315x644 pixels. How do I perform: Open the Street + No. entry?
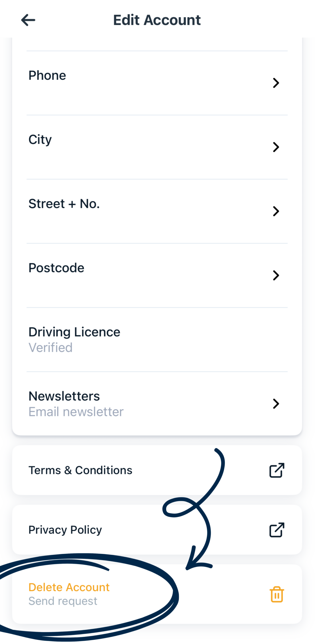(x=64, y=204)
